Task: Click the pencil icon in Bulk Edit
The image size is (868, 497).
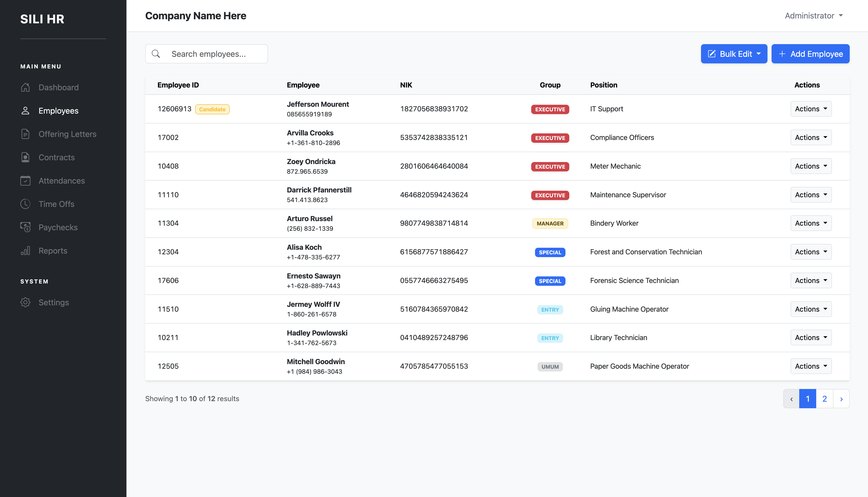Action: [712, 54]
